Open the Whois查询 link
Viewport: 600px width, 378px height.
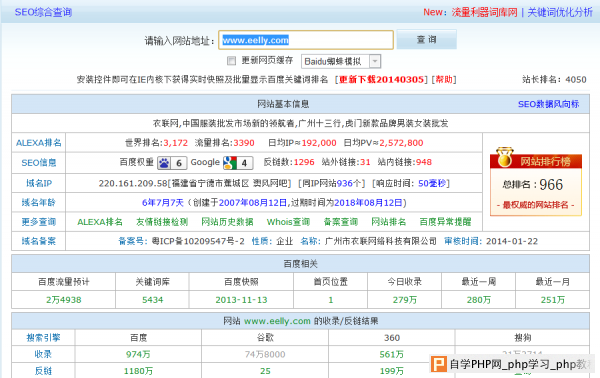(x=288, y=222)
